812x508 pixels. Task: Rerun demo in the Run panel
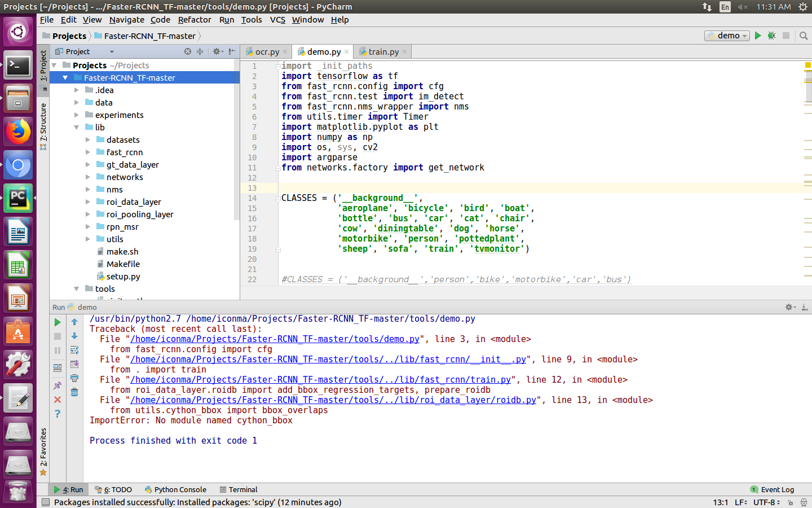[58, 322]
